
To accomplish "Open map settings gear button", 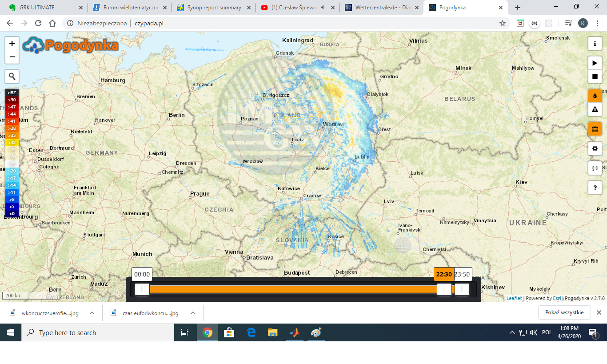I will pyautogui.click(x=595, y=148).
